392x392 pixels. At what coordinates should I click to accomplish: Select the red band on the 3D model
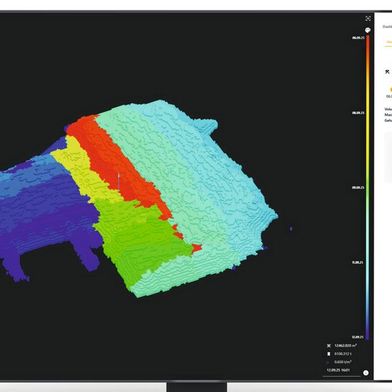117,163
